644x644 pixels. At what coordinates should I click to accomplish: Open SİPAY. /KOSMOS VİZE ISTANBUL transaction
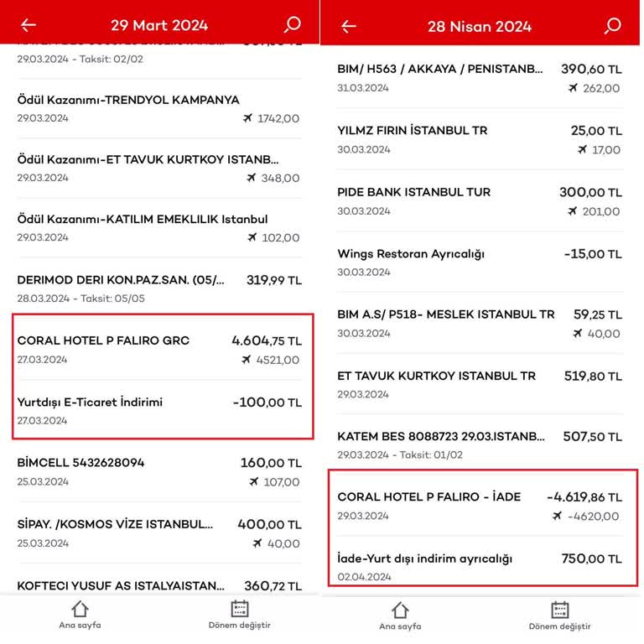pyautogui.click(x=159, y=533)
